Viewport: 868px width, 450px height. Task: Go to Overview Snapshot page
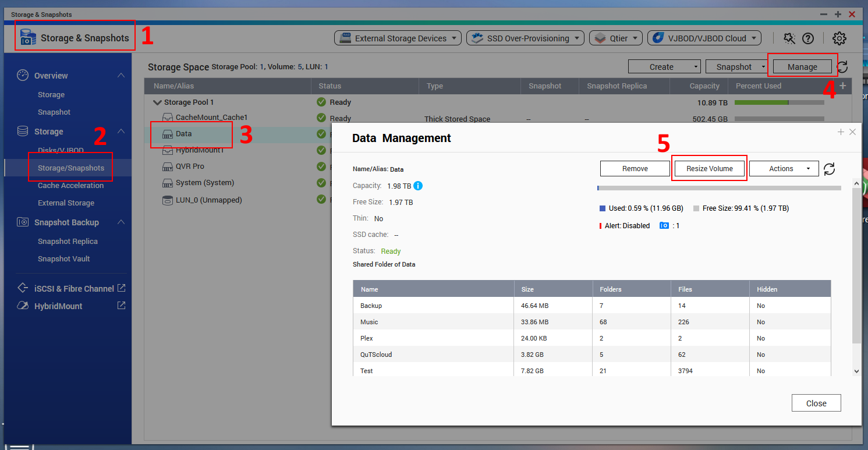pyautogui.click(x=54, y=112)
